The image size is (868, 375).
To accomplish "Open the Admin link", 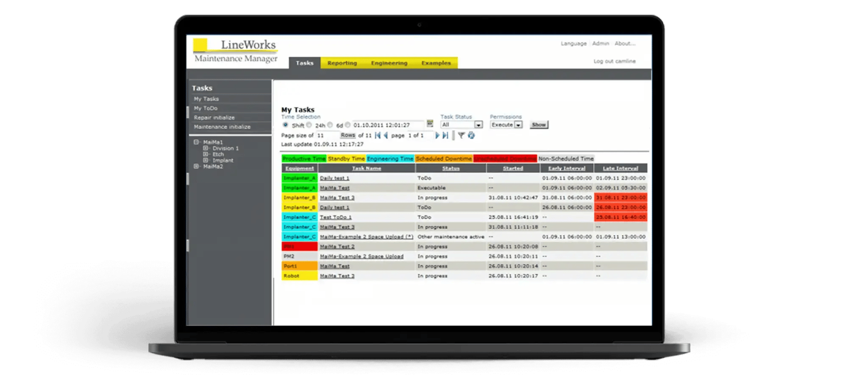I will [600, 43].
